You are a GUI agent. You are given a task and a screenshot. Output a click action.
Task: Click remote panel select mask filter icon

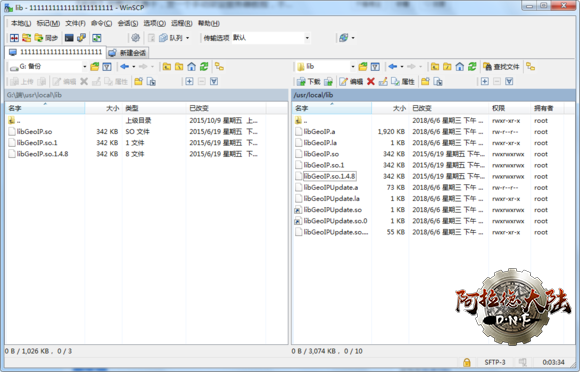(509, 82)
